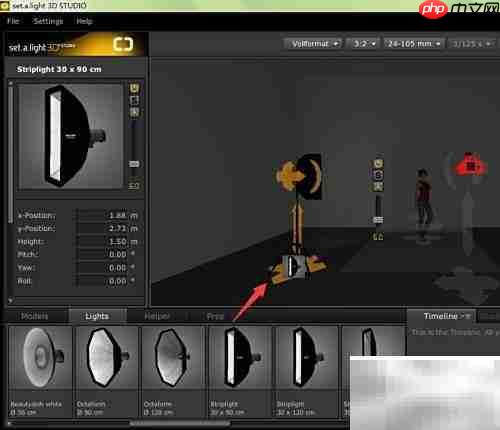
Task: Open the 1/125 s shutter dropdown
Action: [472, 44]
